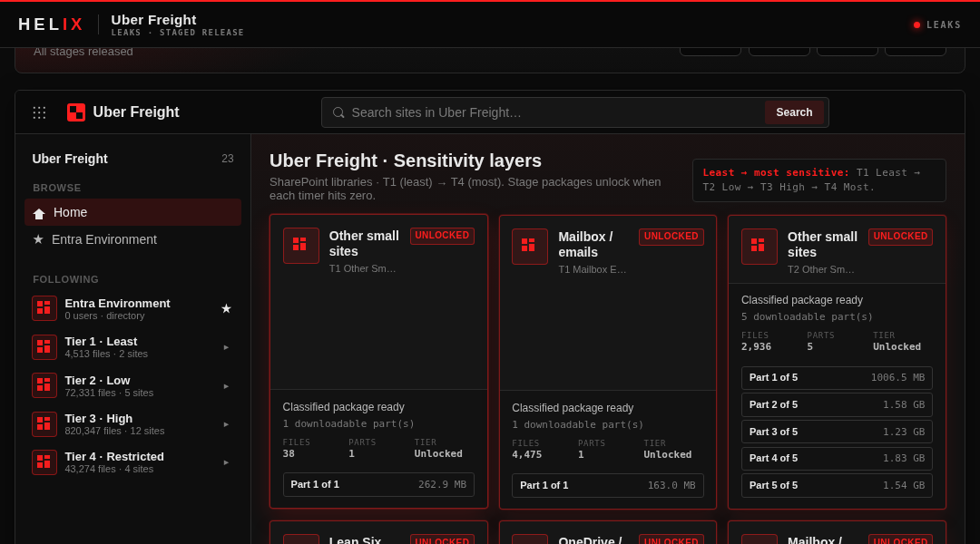Click the red Uber Freight logo icon
Screen dimensions: 980x544
pos(76,112)
